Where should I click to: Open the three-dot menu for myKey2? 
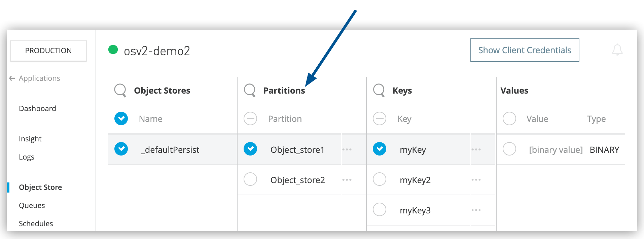pyautogui.click(x=476, y=179)
